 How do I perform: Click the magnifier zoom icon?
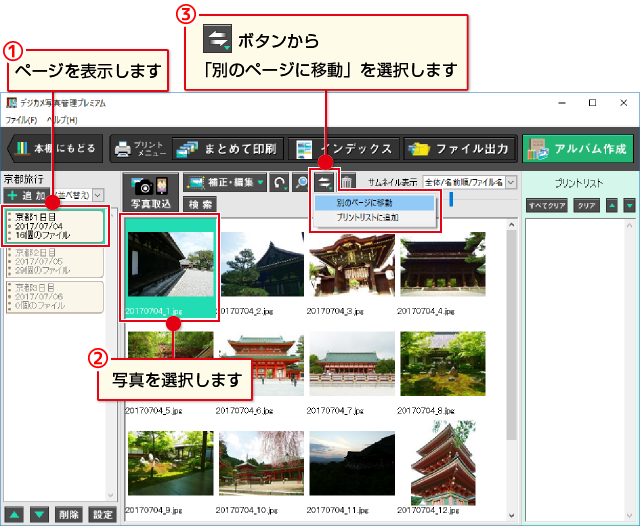tap(301, 182)
